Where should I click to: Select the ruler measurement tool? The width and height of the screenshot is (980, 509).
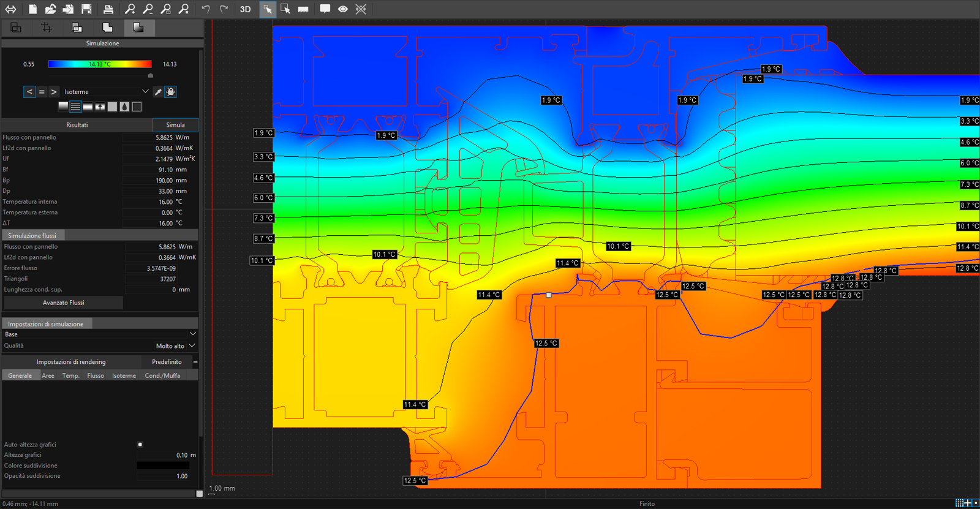[x=303, y=9]
